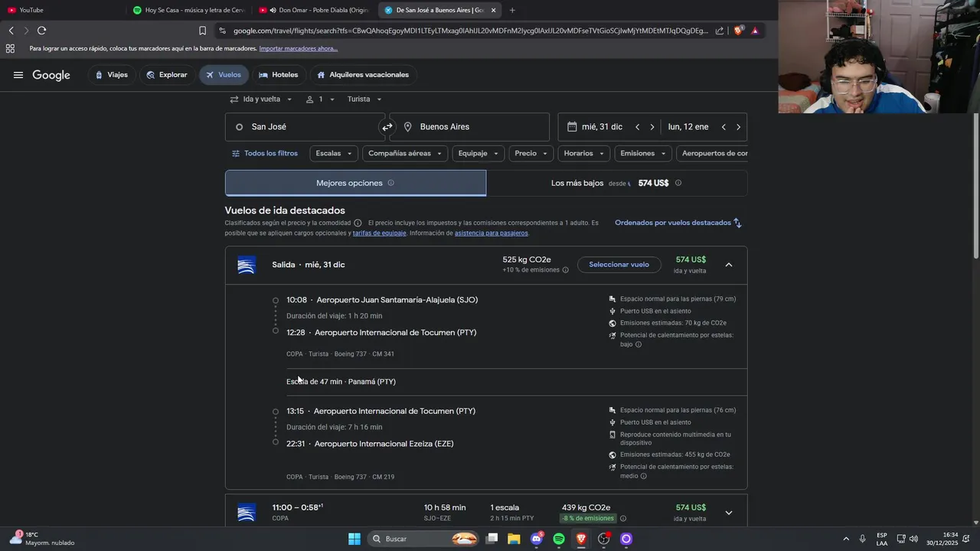Share page with address bar share icon

[x=720, y=31]
